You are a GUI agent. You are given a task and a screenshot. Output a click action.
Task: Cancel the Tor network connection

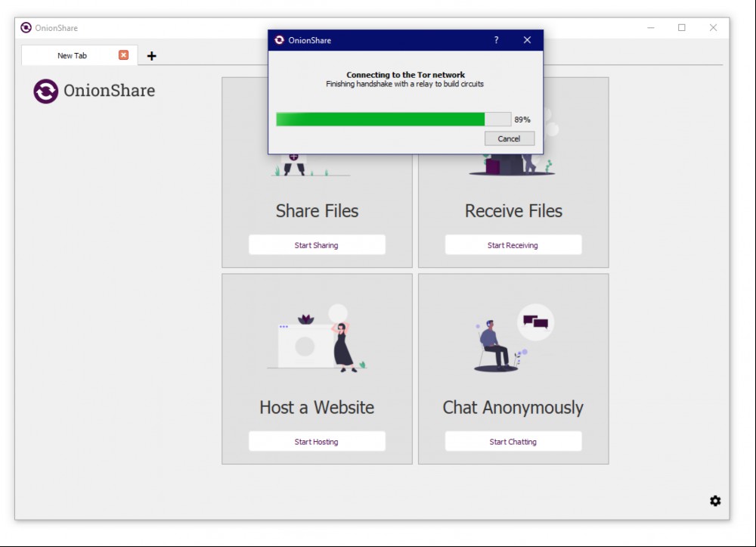tap(509, 138)
